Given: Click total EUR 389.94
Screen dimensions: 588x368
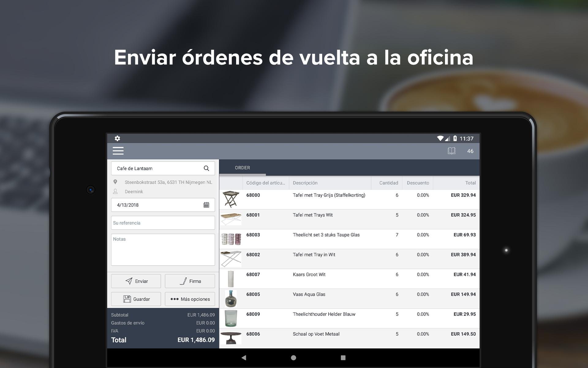Looking at the screenshot, I should point(463,255).
